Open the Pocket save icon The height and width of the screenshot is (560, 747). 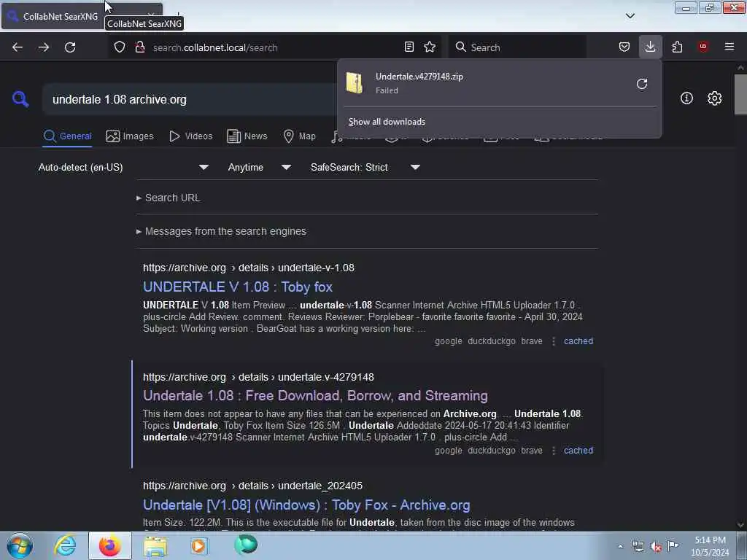(x=624, y=47)
